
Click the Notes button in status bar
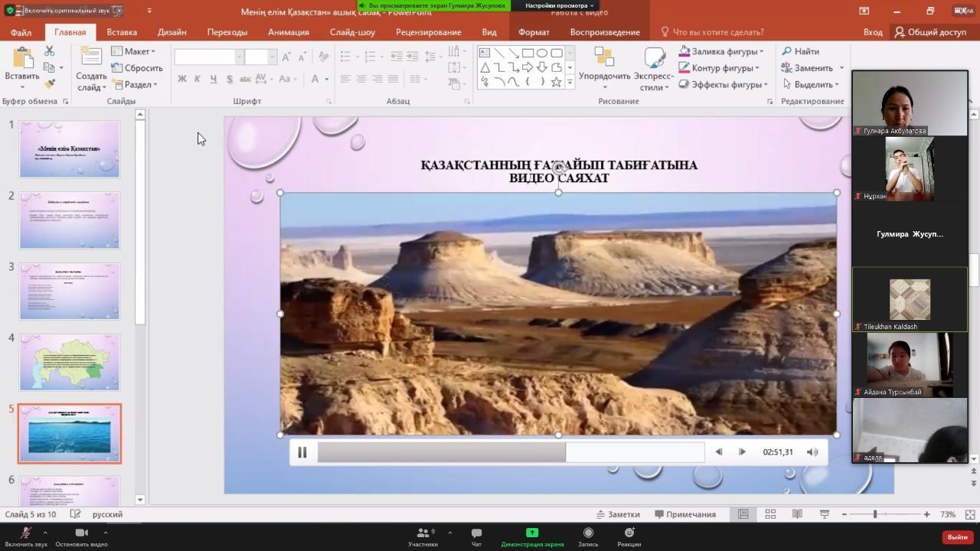coord(618,514)
